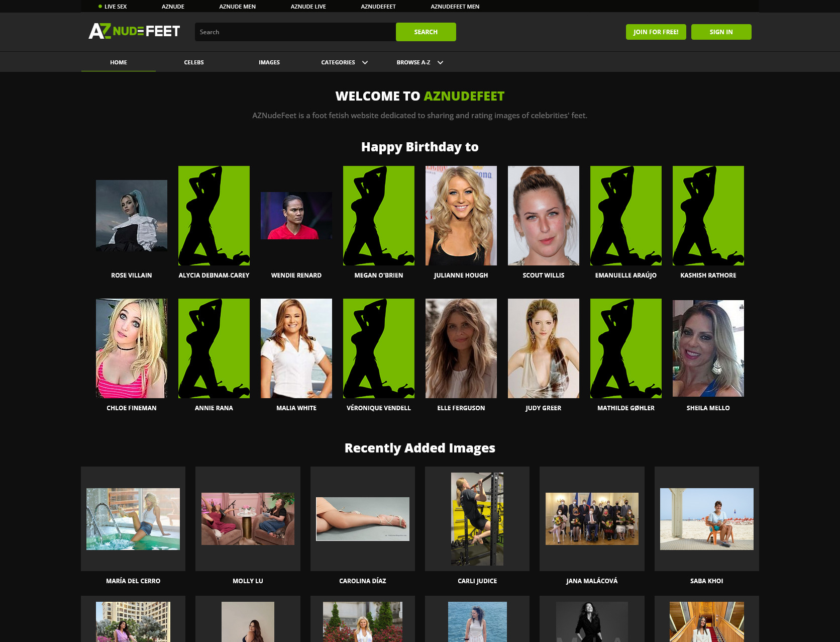Open Rose Villain's thumbnail
Viewport: 840px width, 642px height.
132,216
